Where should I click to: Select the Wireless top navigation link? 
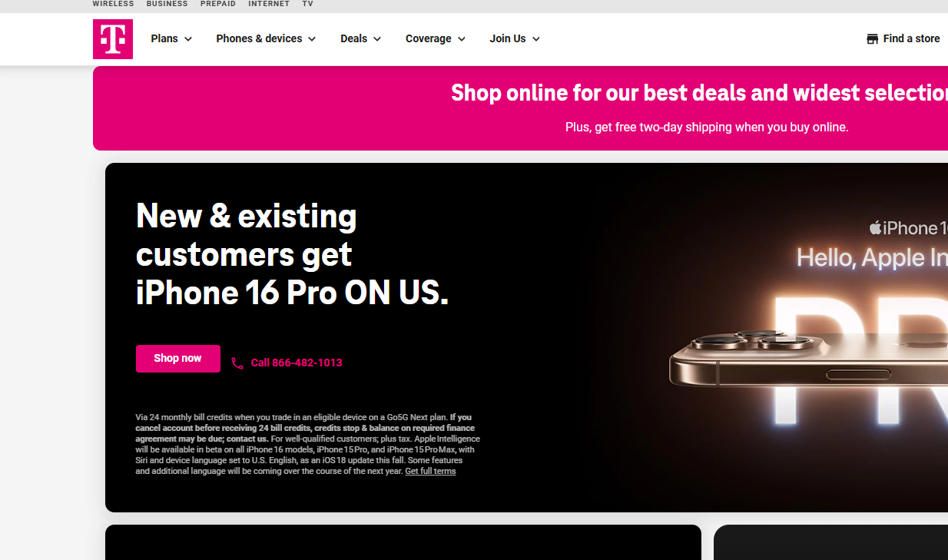113,4
